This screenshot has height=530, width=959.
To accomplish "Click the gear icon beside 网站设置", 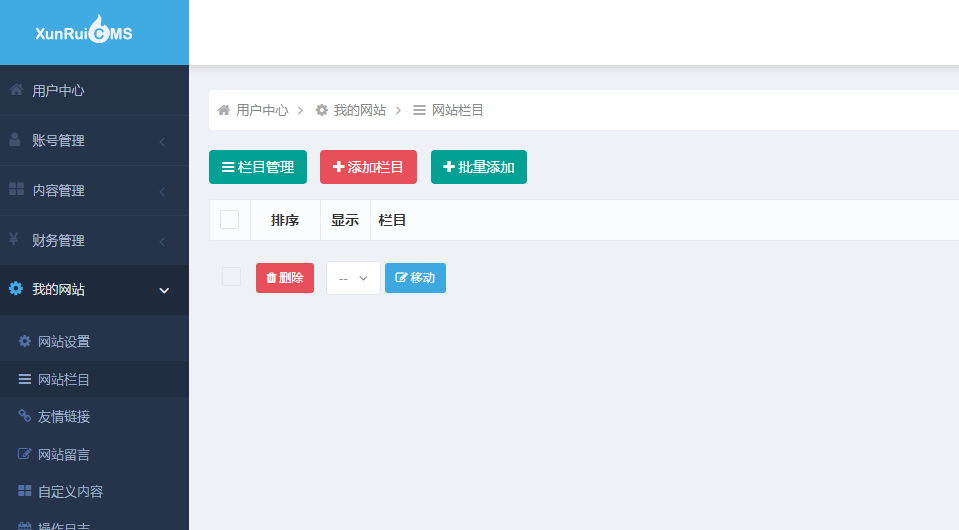I will [x=24, y=341].
